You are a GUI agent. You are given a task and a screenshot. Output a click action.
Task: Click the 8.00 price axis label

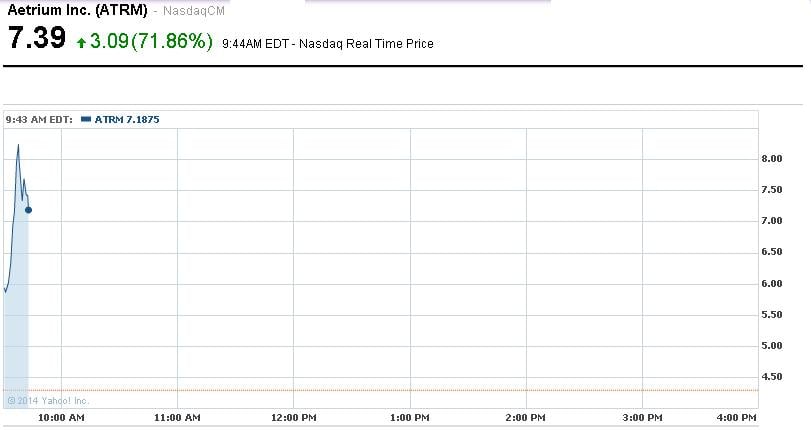point(771,159)
